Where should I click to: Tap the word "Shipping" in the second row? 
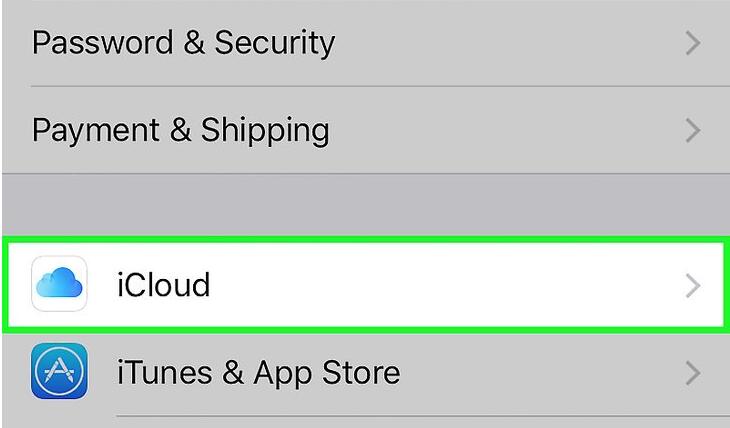click(x=265, y=130)
